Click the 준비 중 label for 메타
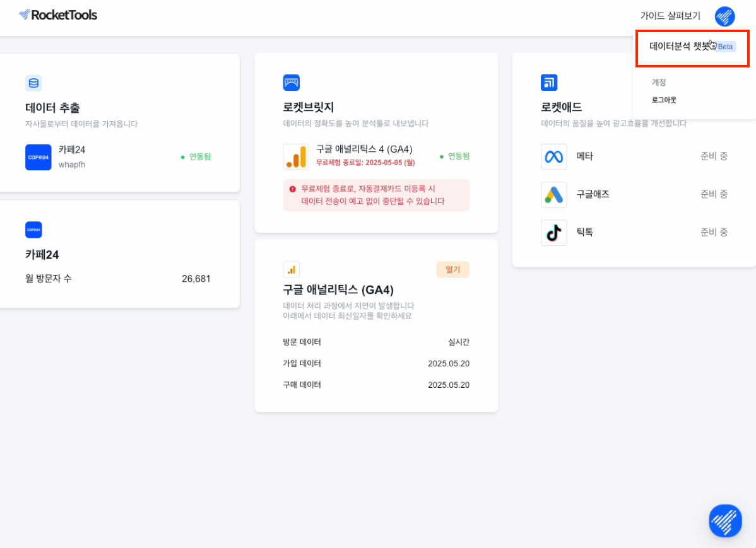The width and height of the screenshot is (756, 548). [714, 156]
